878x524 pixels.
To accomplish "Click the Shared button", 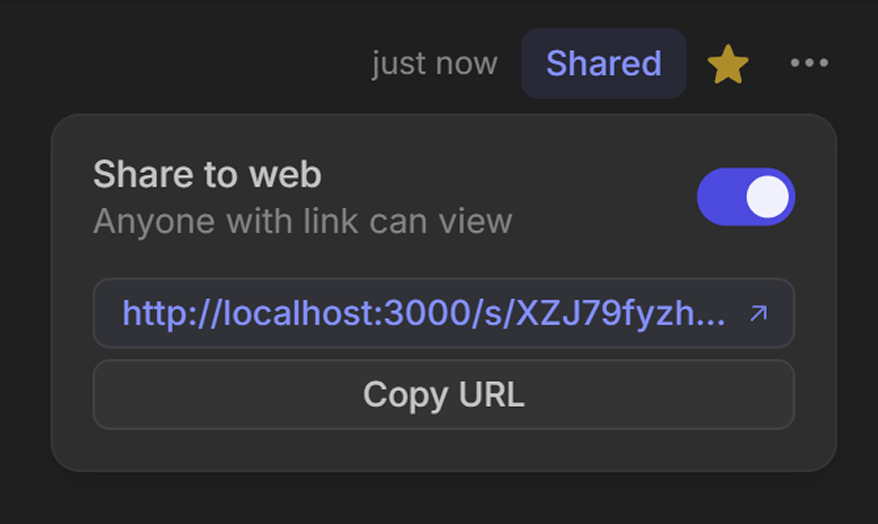I will pyautogui.click(x=603, y=64).
